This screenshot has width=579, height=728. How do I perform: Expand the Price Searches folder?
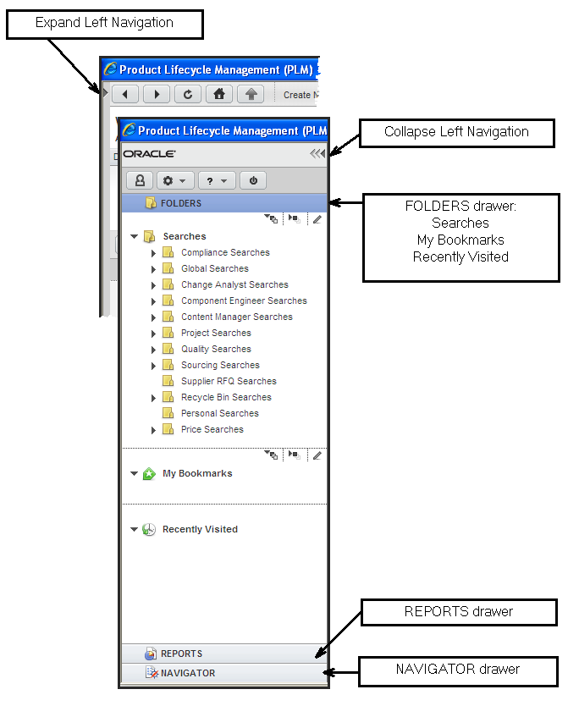click(154, 430)
